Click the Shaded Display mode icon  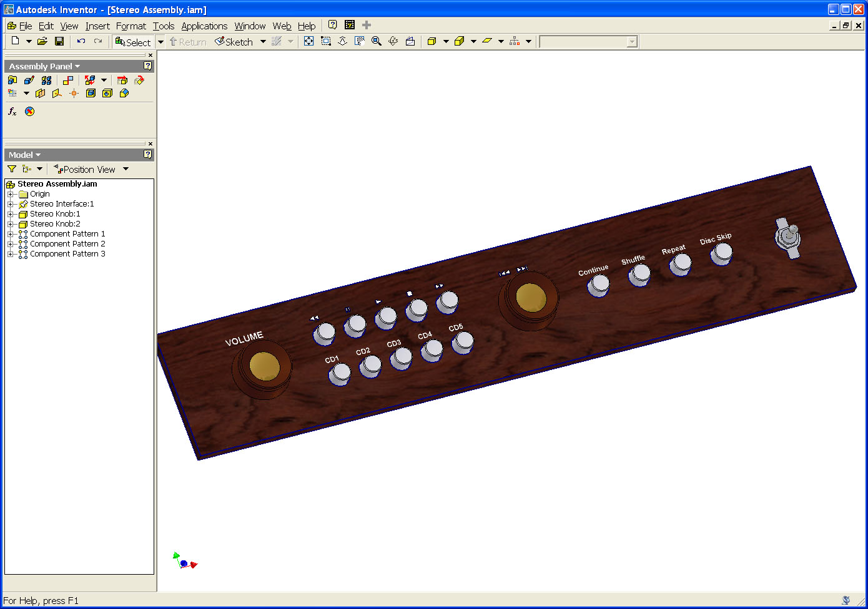coord(432,41)
